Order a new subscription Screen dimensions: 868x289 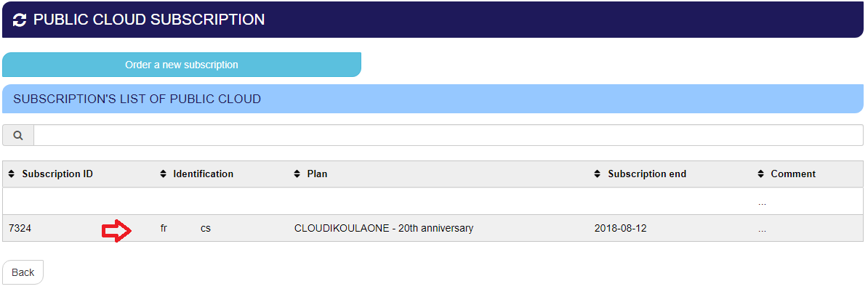182,65
